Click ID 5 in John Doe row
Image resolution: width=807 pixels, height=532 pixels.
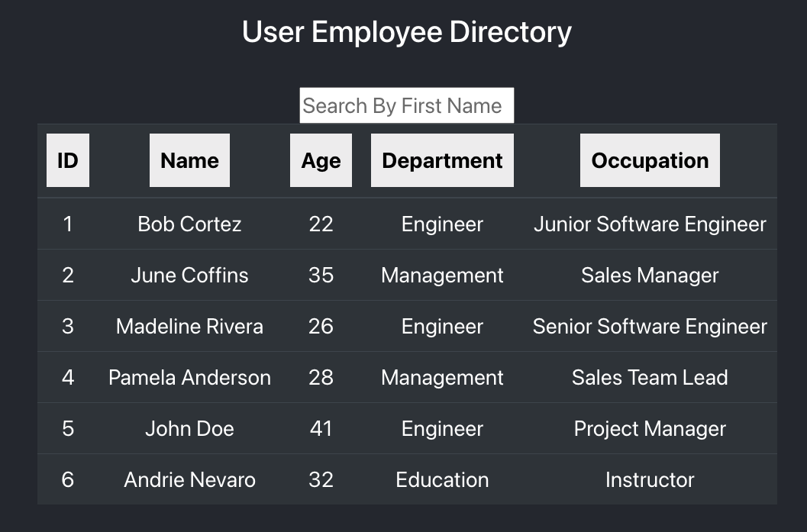click(x=68, y=429)
